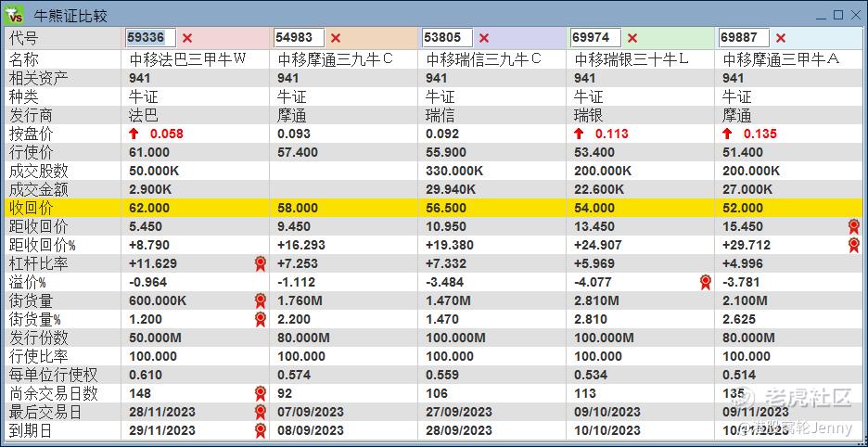The height and width of the screenshot is (447, 868).
Task: Click the issue size 50.000M
Action: [x=155, y=338]
